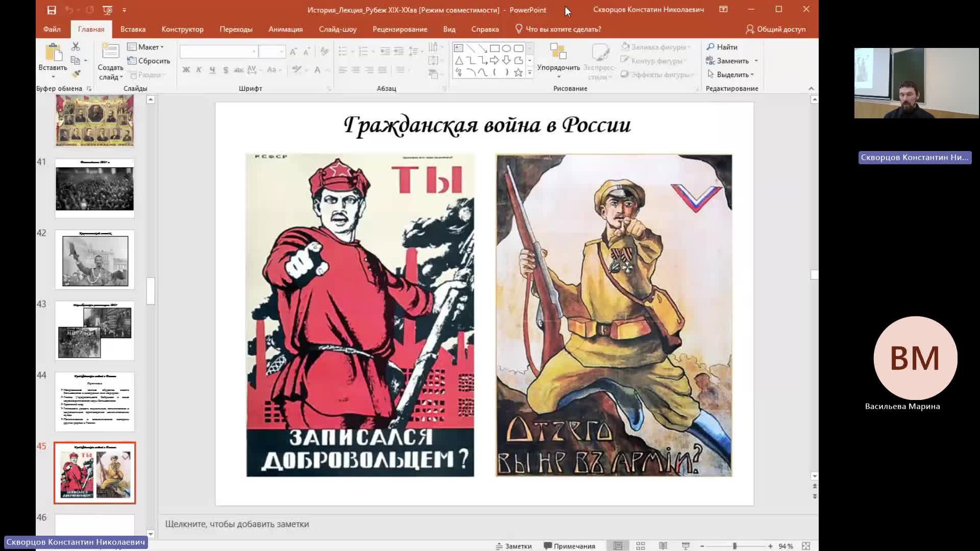Select slide 41 thumbnail
The width and height of the screenshot is (980, 551).
(x=94, y=188)
